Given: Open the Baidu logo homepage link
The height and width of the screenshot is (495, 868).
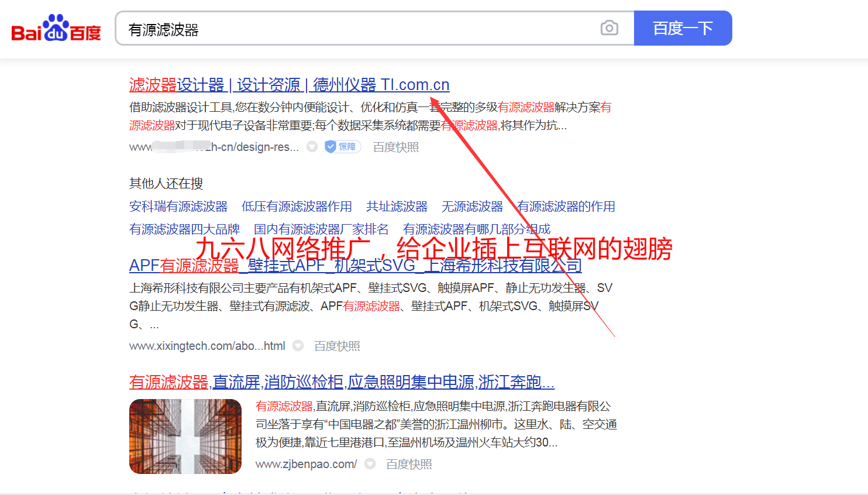Looking at the screenshot, I should [56, 28].
